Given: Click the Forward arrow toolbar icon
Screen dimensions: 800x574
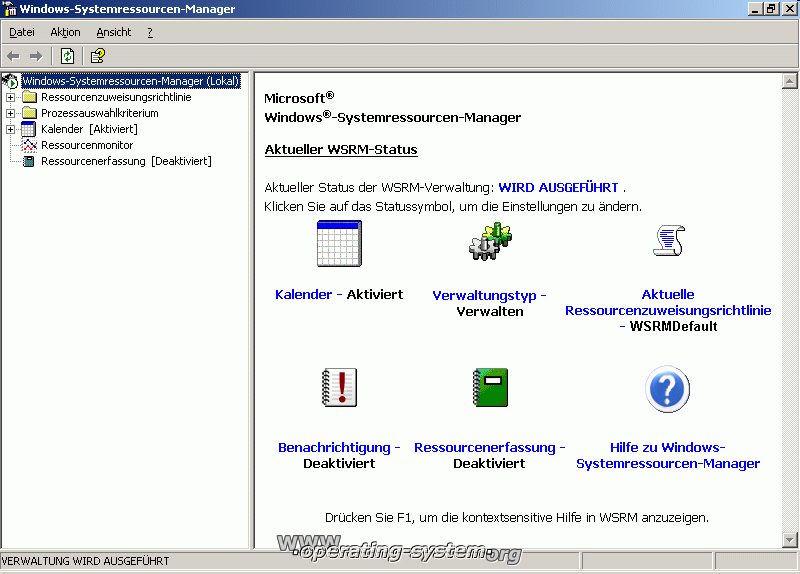Looking at the screenshot, I should 36,56.
